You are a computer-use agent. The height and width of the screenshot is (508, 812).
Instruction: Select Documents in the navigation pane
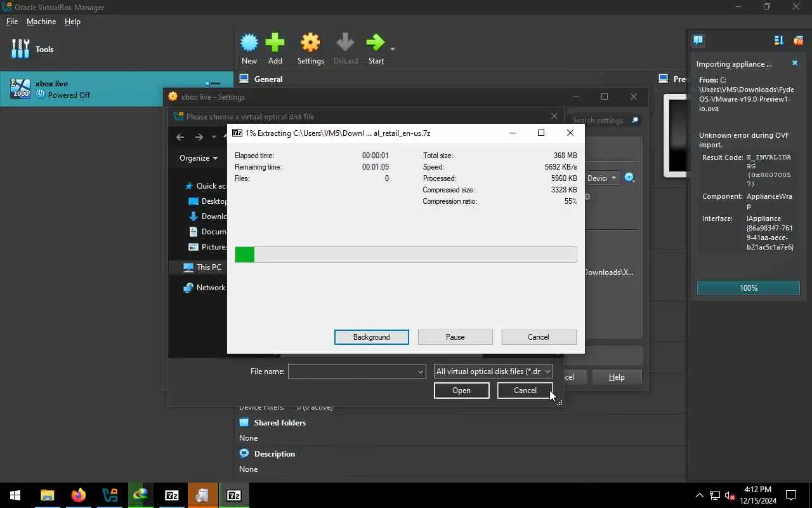(207, 232)
